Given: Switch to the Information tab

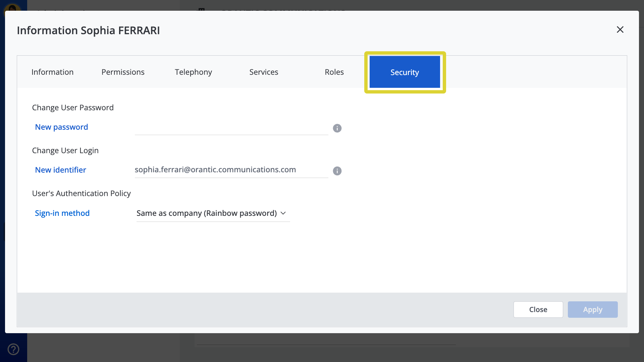Looking at the screenshot, I should click(52, 72).
